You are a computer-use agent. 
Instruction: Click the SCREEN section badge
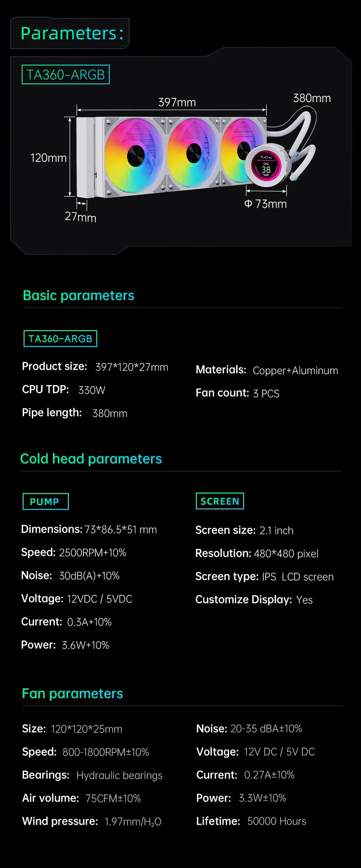point(220,501)
